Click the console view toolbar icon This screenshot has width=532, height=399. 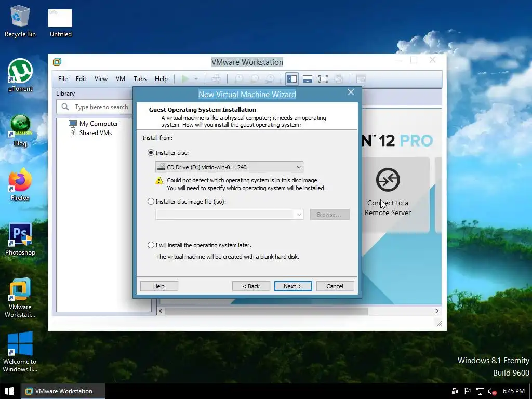click(x=361, y=79)
